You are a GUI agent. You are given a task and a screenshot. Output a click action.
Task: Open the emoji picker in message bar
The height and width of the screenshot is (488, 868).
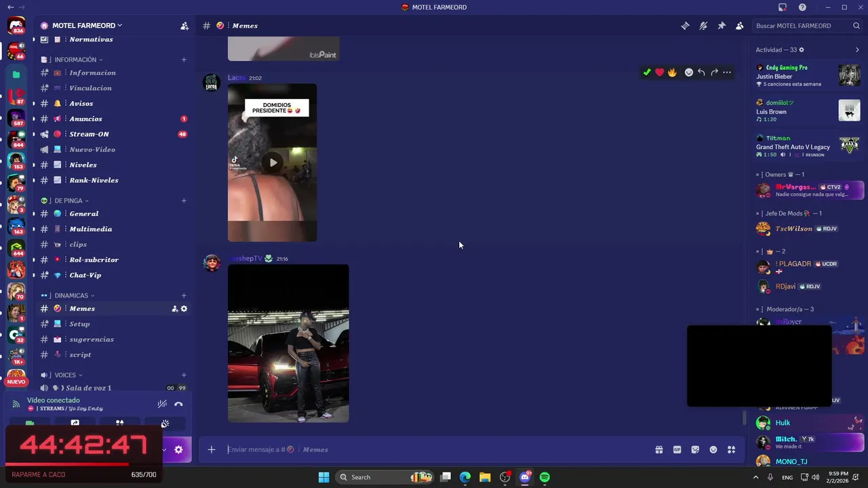pyautogui.click(x=713, y=449)
